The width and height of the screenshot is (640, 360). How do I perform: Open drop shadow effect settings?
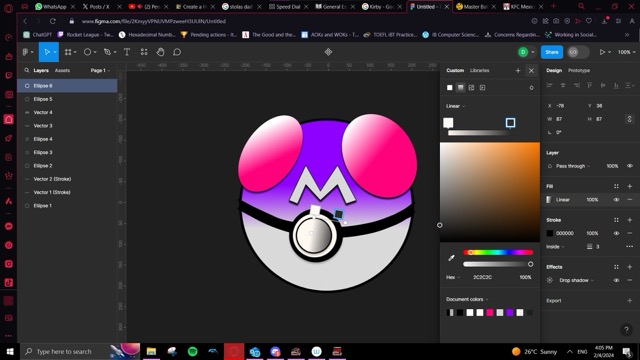tap(550, 280)
